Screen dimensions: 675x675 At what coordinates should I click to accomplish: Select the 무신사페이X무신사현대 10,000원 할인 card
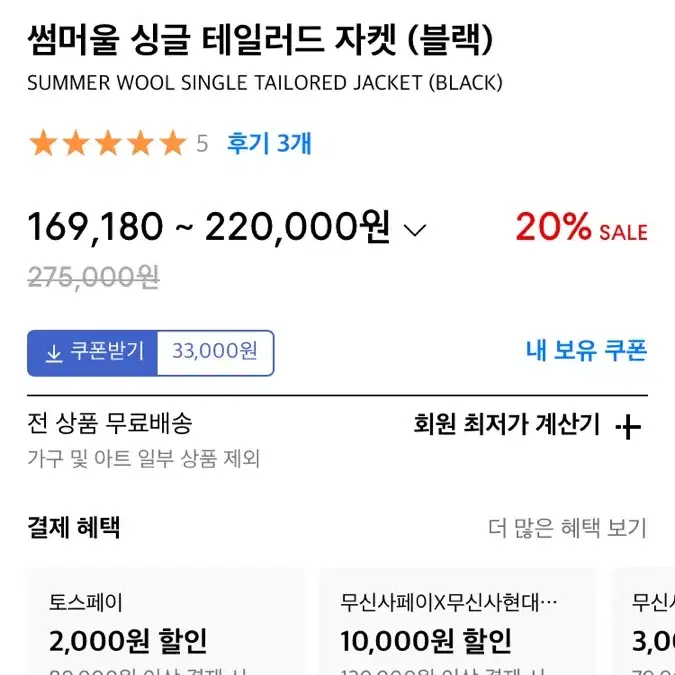coord(458,622)
